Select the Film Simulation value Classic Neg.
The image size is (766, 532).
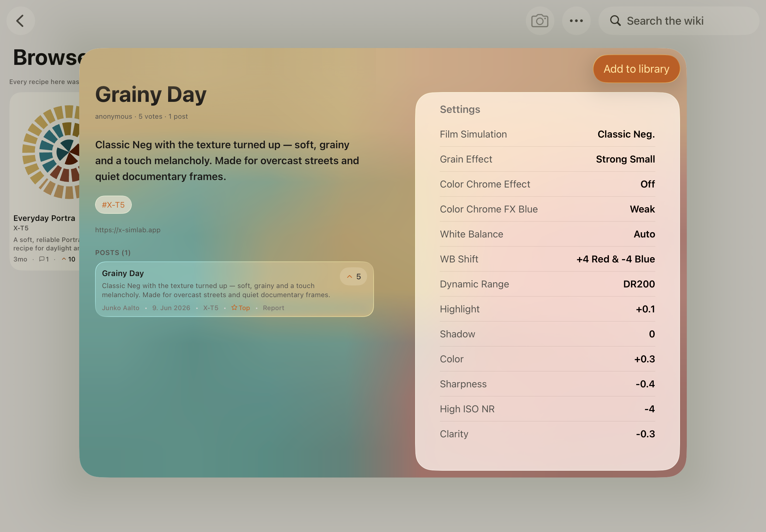626,134
